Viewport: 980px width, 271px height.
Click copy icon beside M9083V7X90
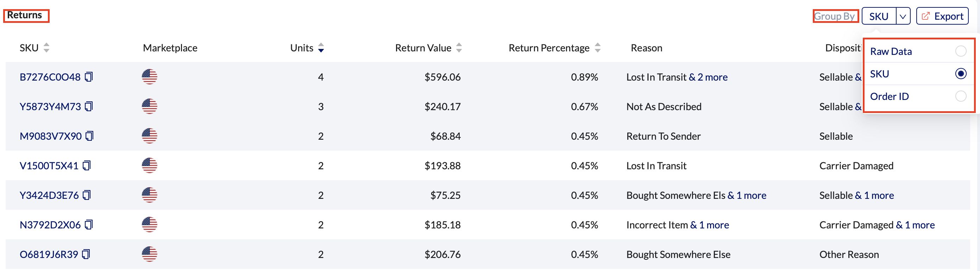pyautogui.click(x=90, y=136)
